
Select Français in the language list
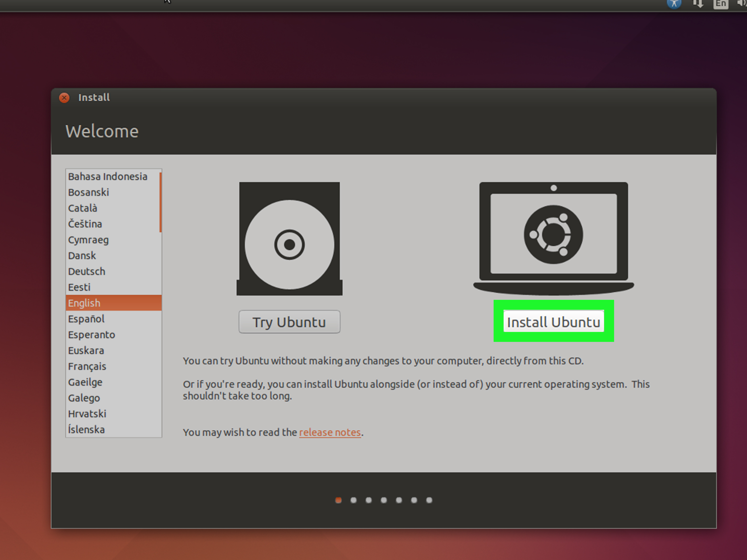pyautogui.click(x=87, y=366)
